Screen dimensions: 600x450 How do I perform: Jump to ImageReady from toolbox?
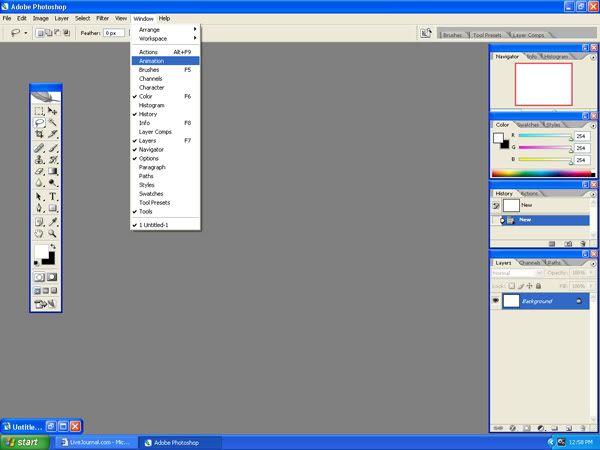tap(46, 304)
